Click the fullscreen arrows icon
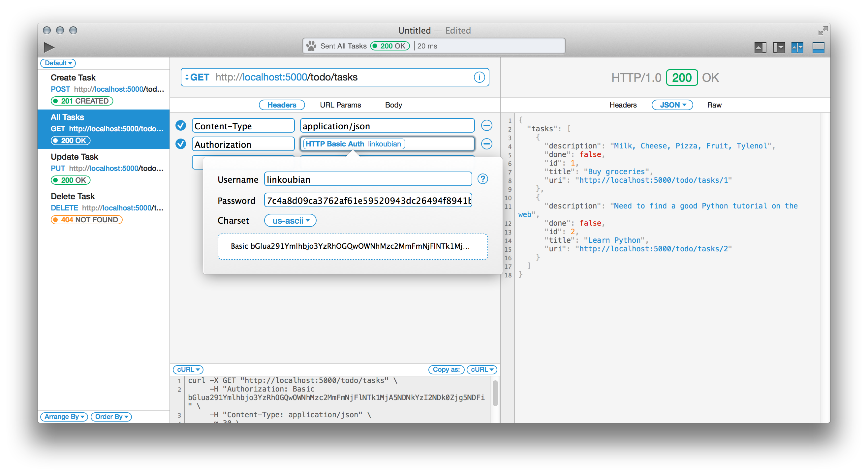 (822, 31)
